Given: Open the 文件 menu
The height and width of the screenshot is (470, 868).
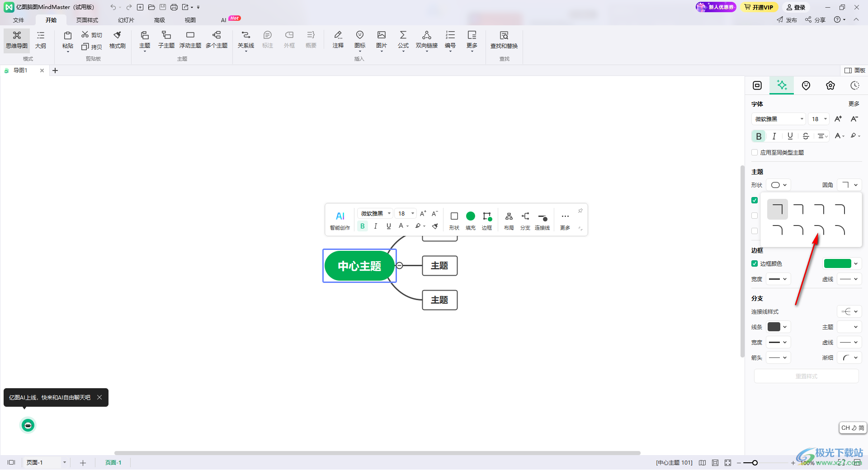Looking at the screenshot, I should pos(19,20).
